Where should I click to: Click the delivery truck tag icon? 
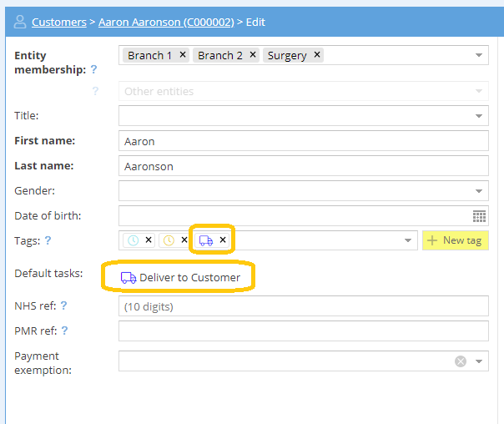[205, 240]
